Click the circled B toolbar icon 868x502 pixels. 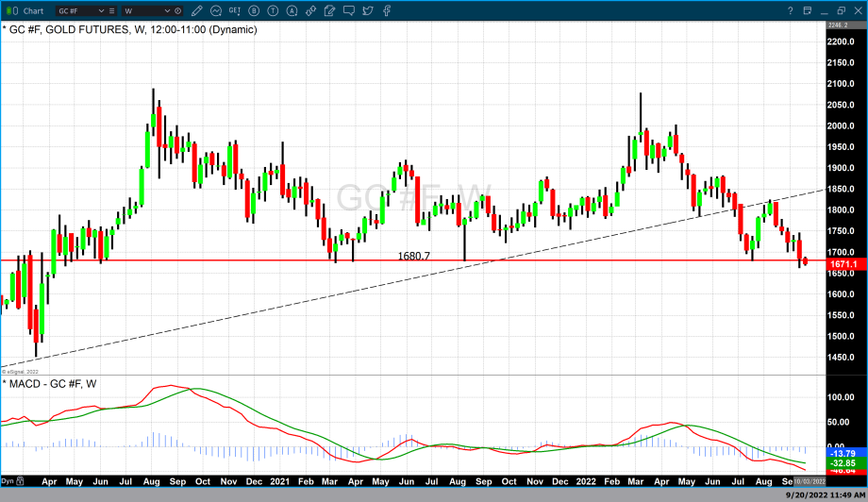pos(255,10)
